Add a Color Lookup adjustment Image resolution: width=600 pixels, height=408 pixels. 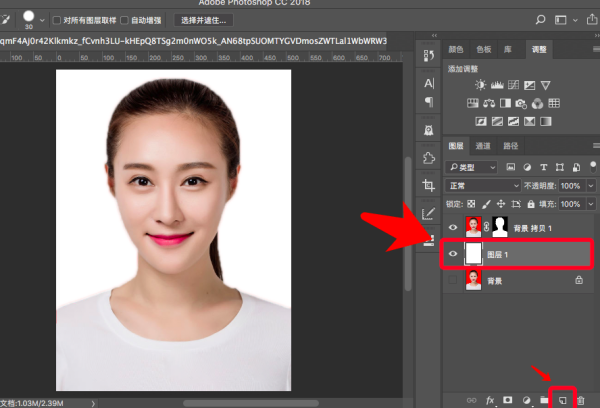pyautogui.click(x=554, y=103)
